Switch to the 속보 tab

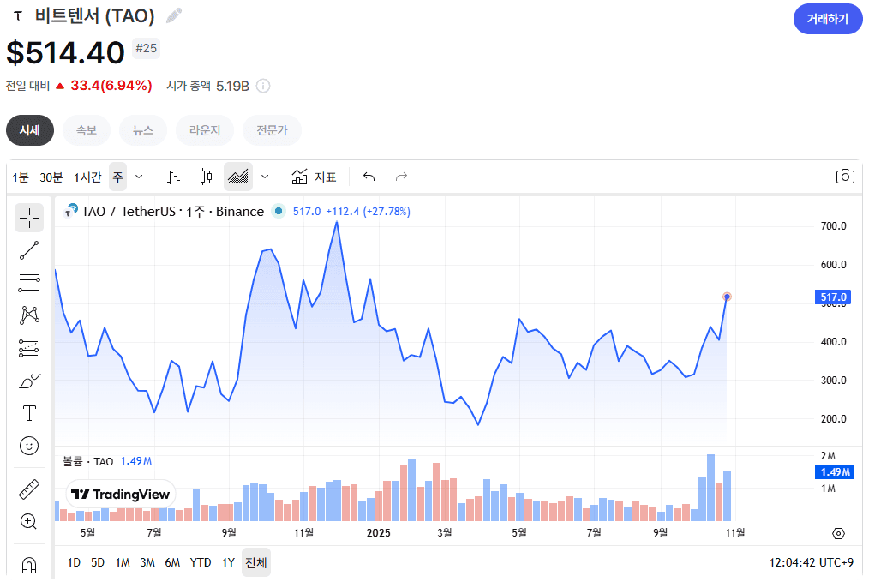point(87,130)
